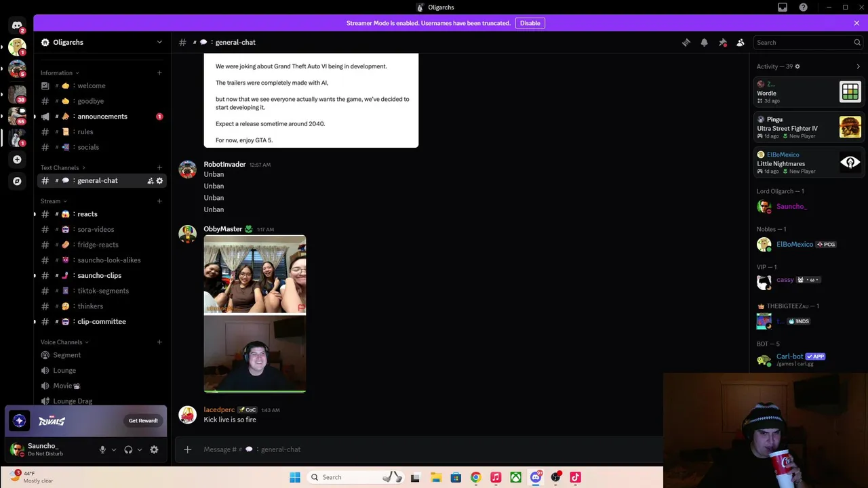Open the tiktok-segments channel

(102, 291)
